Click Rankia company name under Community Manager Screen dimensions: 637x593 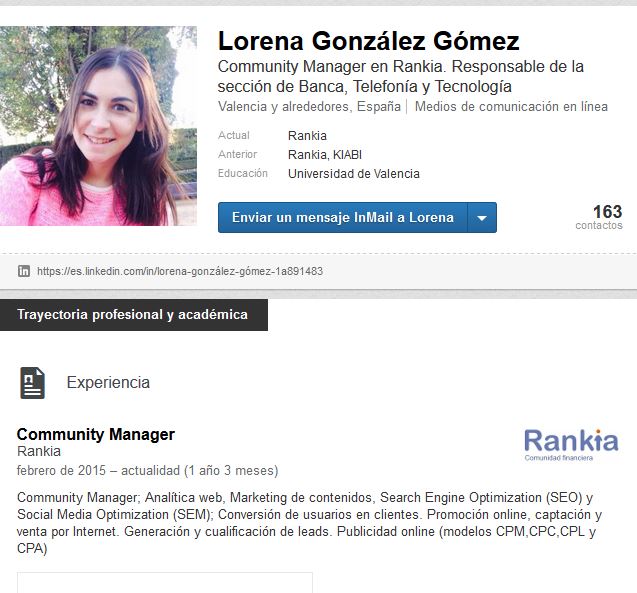click(x=39, y=451)
